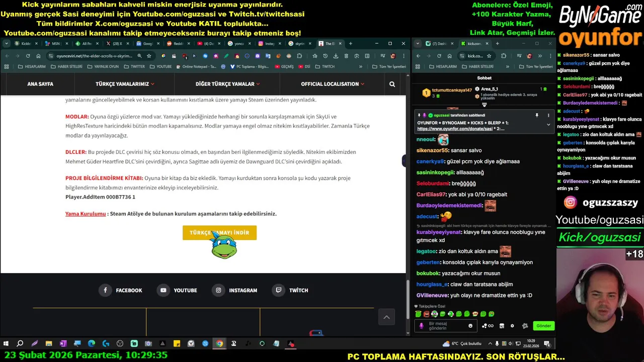The width and height of the screenshot is (644, 362).
Task: Open PC Toplama bookmark
Action: point(250,66)
